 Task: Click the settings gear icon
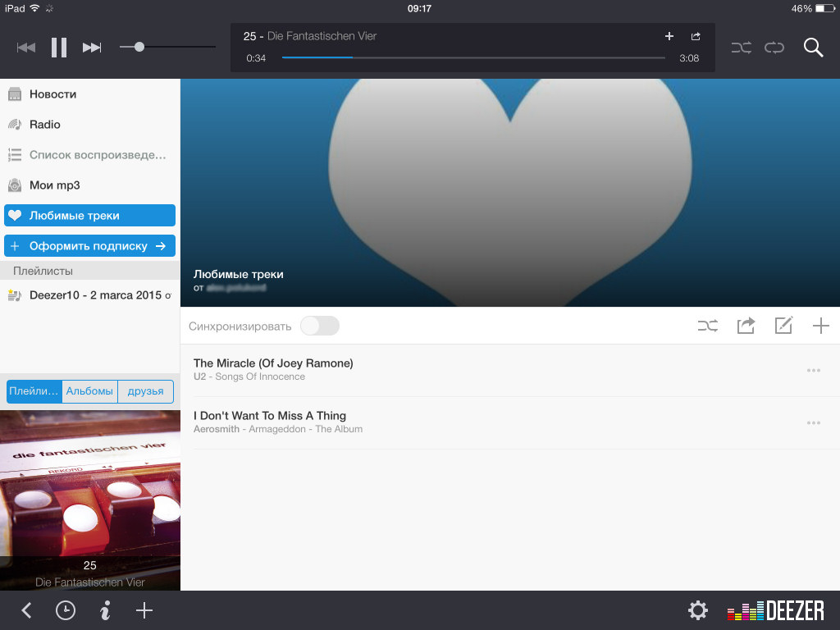click(x=697, y=610)
